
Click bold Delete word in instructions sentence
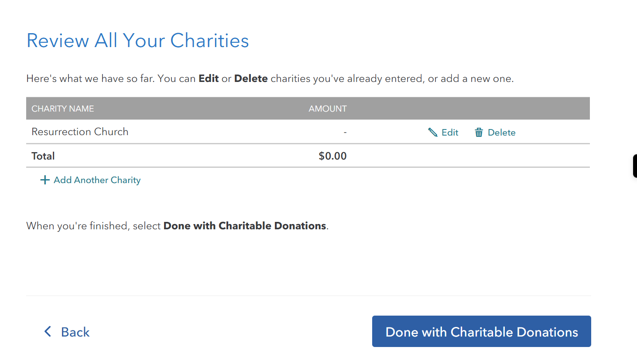tap(251, 78)
